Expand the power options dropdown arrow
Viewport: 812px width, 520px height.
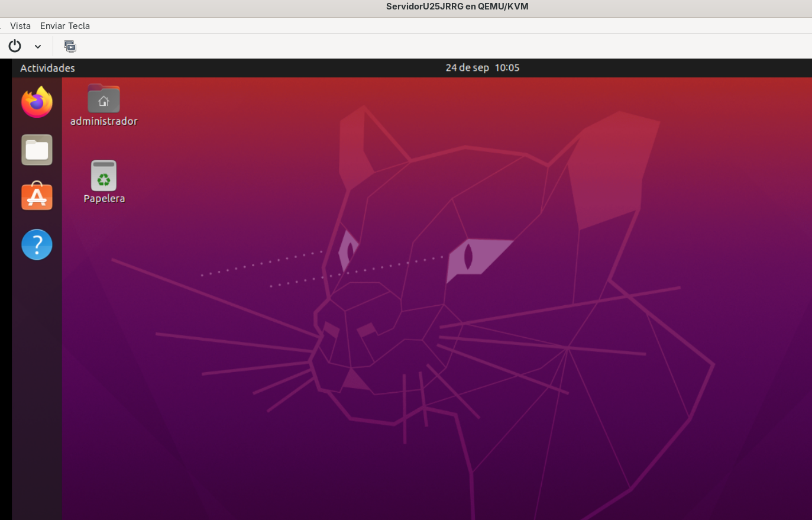38,46
